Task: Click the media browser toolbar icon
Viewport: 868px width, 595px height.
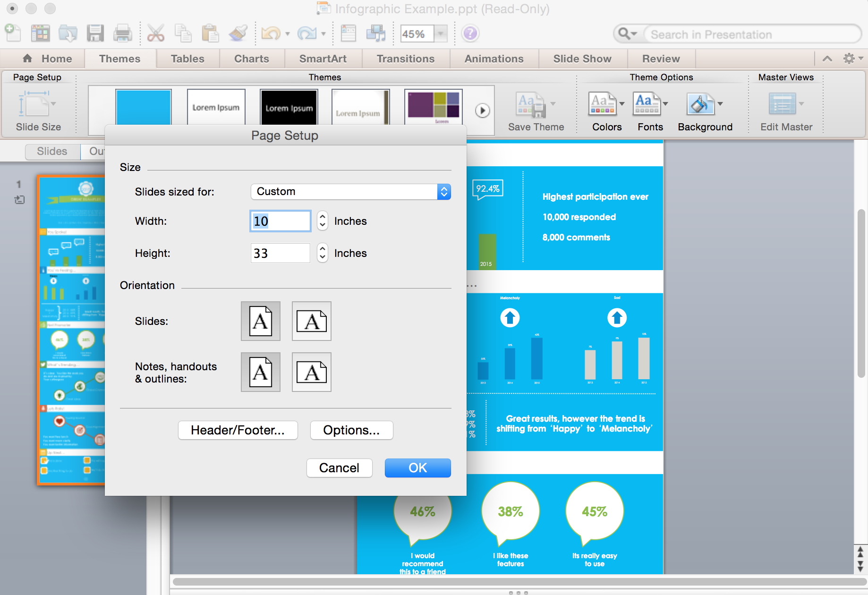Action: coord(376,33)
